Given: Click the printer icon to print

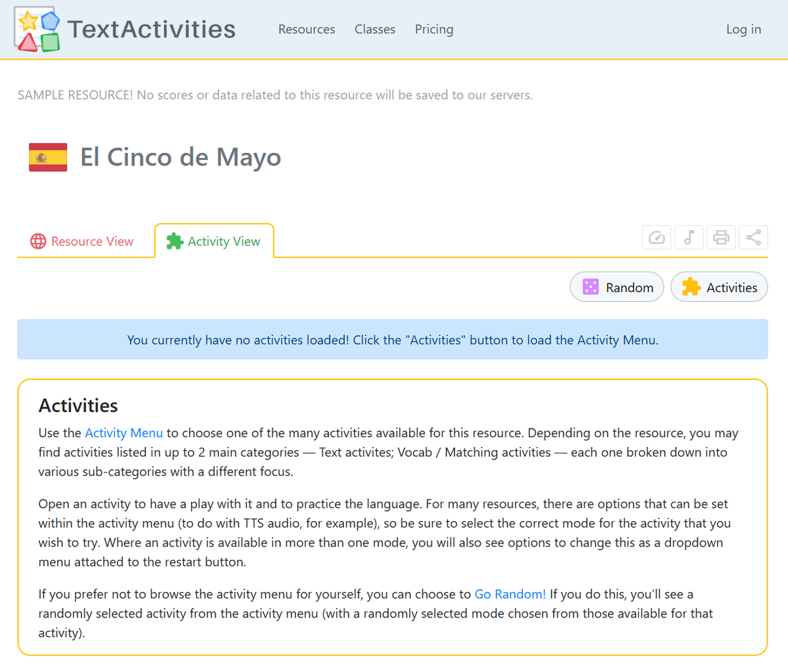Looking at the screenshot, I should coord(720,237).
